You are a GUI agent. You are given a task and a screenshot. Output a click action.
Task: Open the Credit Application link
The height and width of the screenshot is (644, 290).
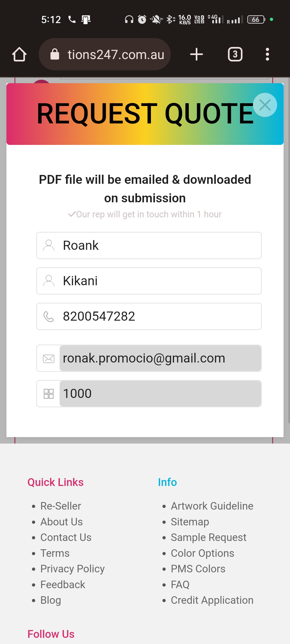(x=212, y=600)
